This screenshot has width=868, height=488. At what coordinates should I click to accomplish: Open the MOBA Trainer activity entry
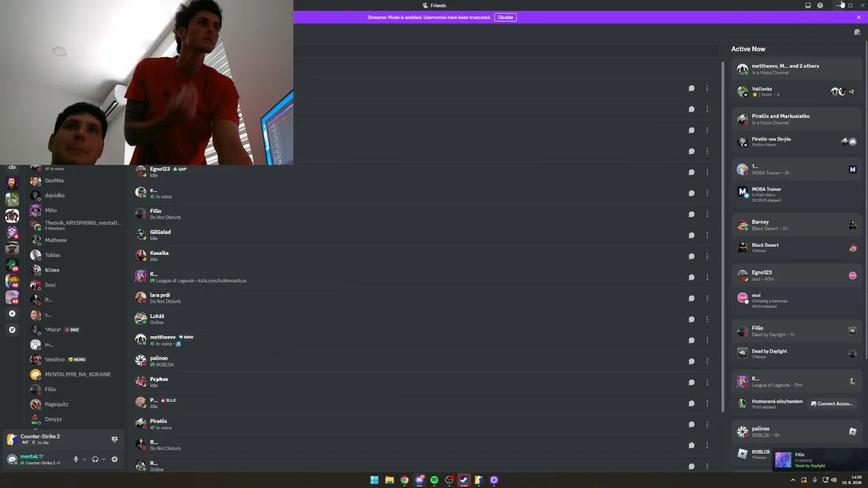click(797, 195)
